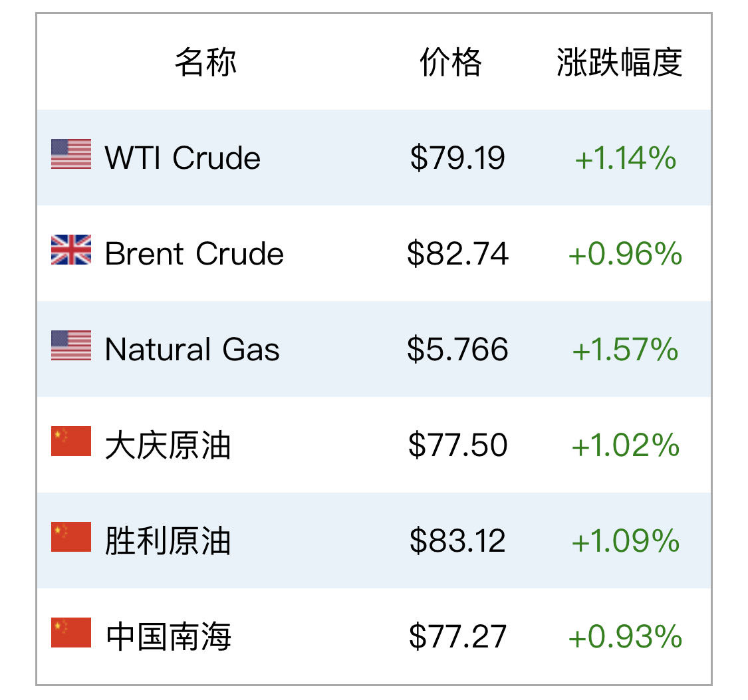Screen dimensions: 748x700
Task: Click the China flag beside 胜利原油
Action: (71, 537)
